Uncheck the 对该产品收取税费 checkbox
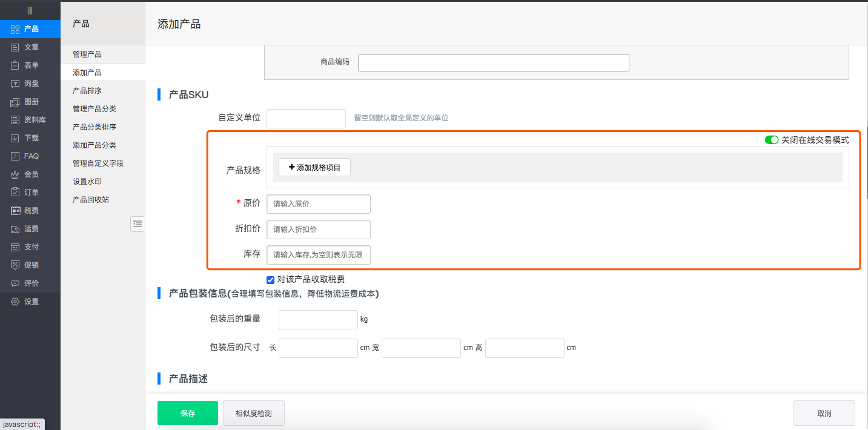Screen dimensions: 868x430 [271, 280]
